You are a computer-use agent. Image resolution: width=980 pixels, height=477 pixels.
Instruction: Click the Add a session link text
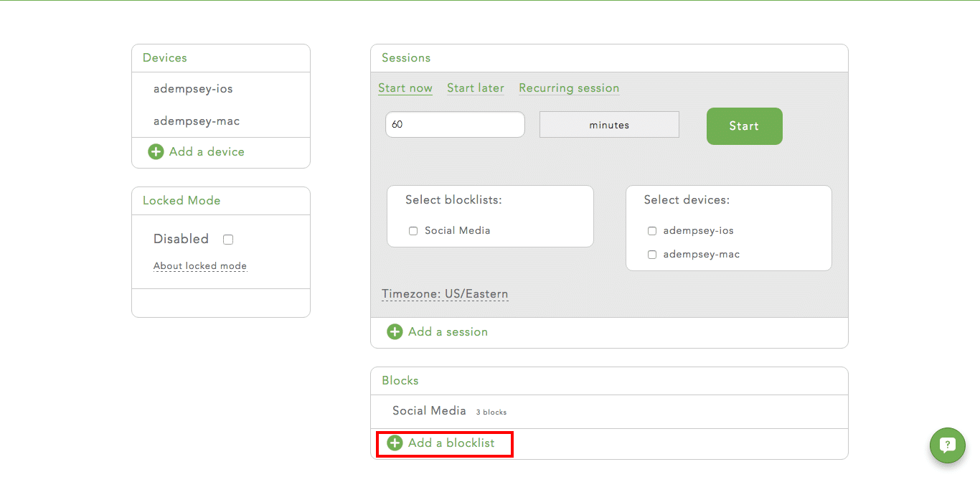tap(448, 332)
